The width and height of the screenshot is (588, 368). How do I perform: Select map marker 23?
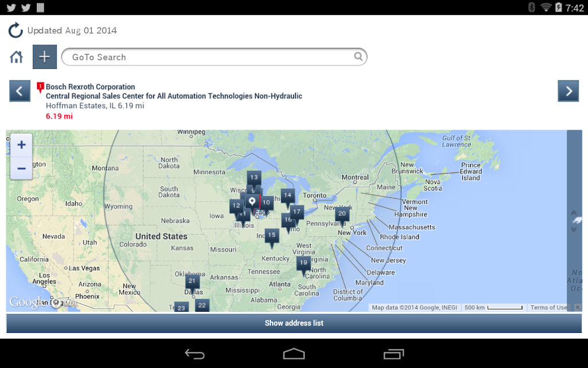pos(181,308)
